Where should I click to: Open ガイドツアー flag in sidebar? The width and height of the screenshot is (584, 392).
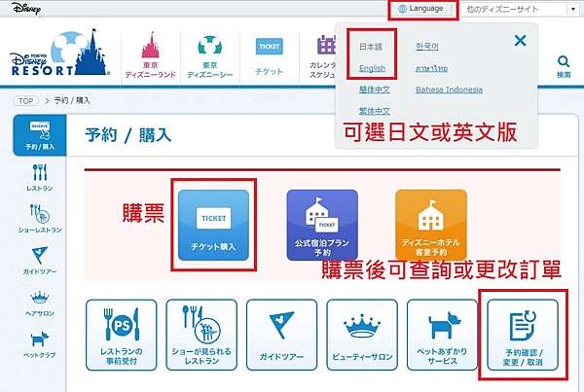coord(40,261)
